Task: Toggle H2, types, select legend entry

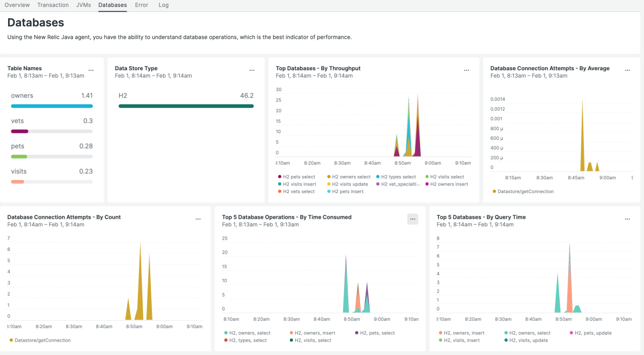Action: click(247, 341)
